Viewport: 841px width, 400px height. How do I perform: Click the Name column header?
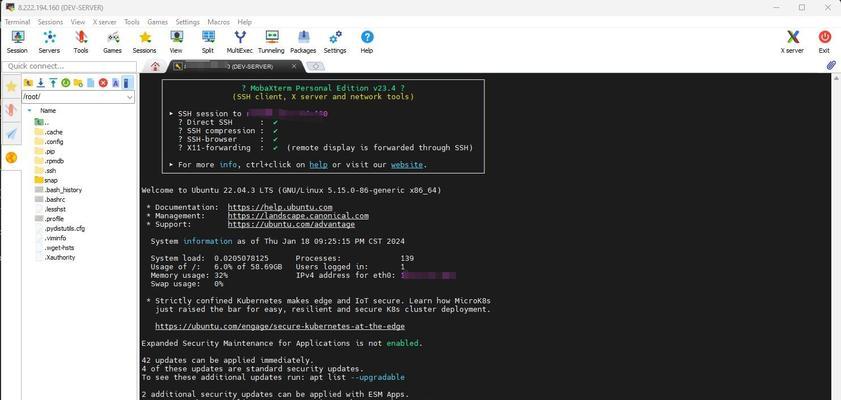click(48, 110)
